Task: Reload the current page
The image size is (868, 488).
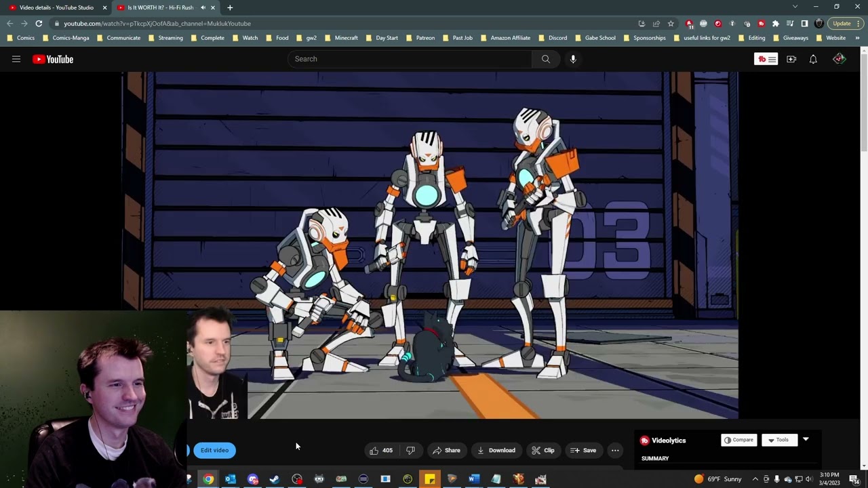Action: pyautogui.click(x=39, y=24)
